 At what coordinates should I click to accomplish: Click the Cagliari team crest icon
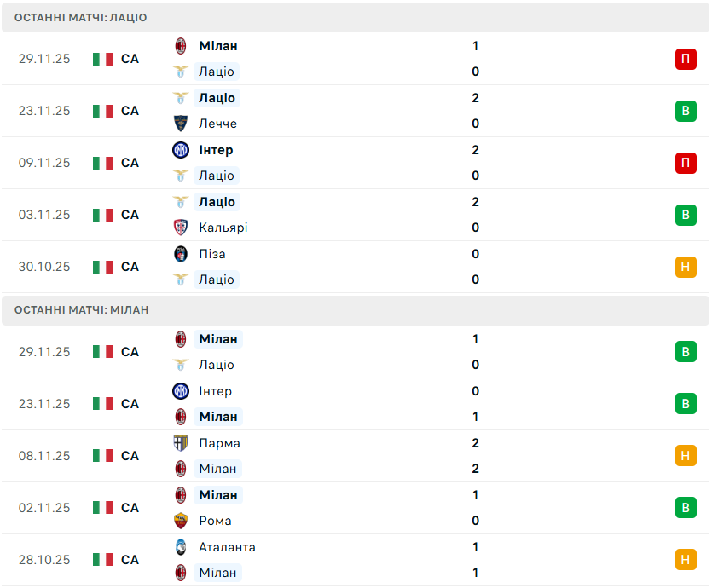[x=181, y=228]
